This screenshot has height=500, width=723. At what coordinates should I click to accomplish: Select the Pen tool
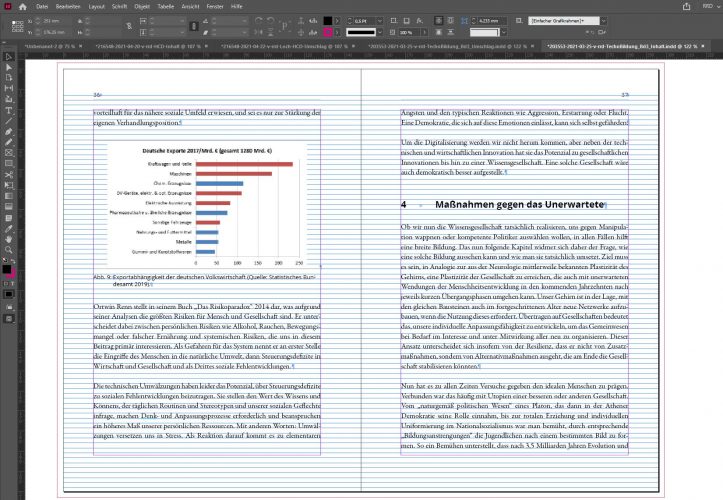pyautogui.click(x=8, y=131)
